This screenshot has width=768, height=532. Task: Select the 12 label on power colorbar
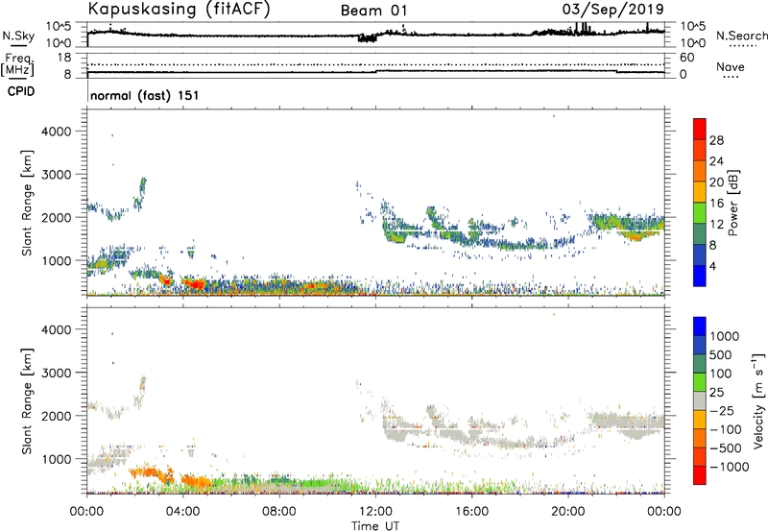(x=716, y=225)
